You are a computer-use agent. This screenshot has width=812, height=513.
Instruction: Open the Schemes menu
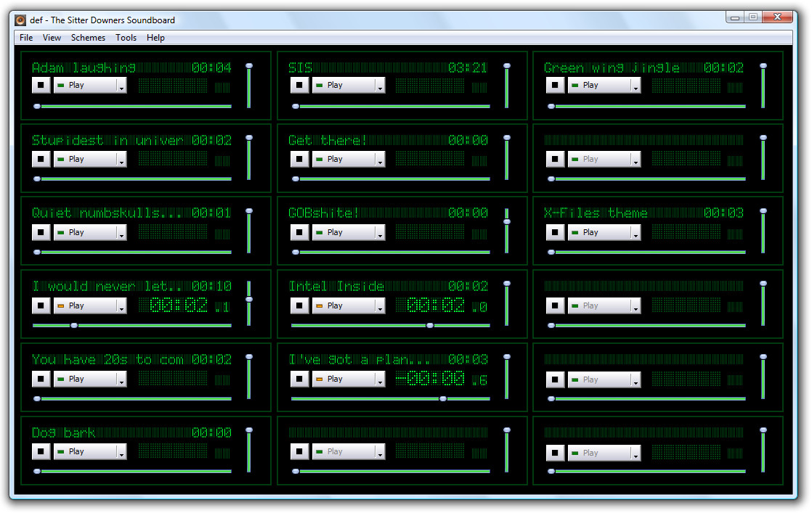click(x=88, y=38)
